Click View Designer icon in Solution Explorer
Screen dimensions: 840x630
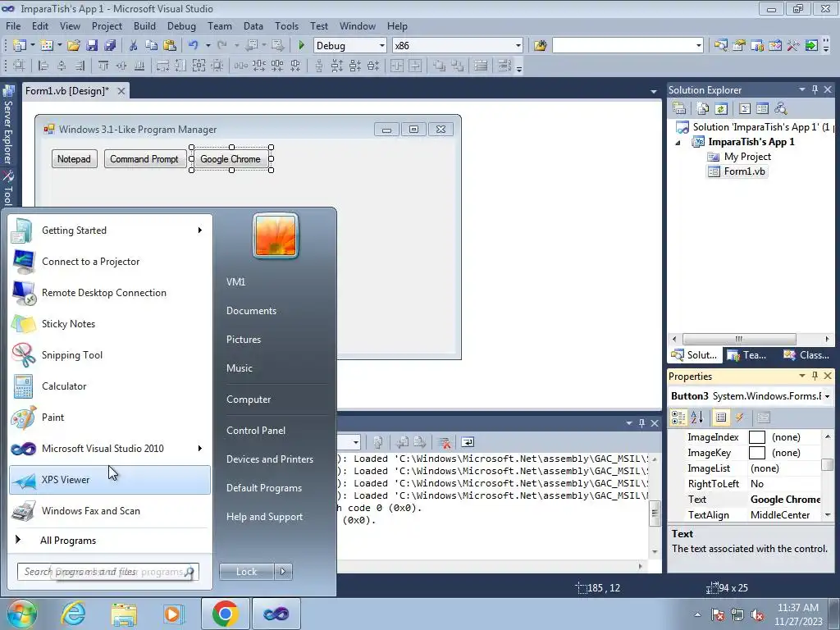762,109
